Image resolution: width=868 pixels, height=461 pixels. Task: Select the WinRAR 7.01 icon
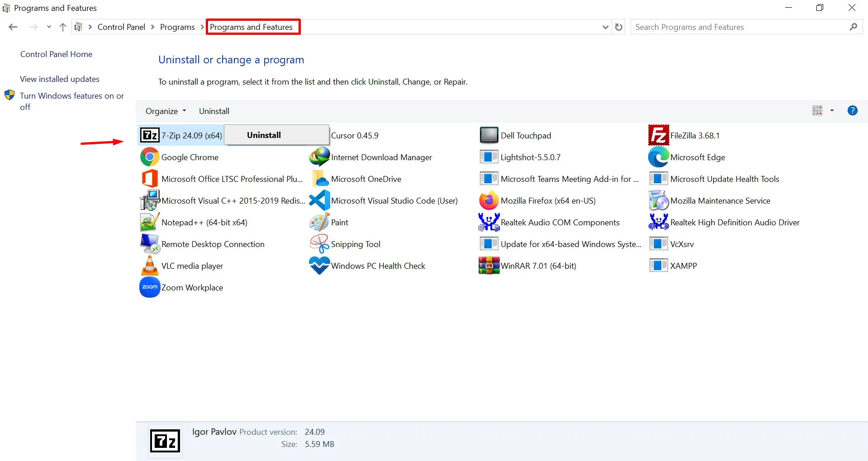489,266
